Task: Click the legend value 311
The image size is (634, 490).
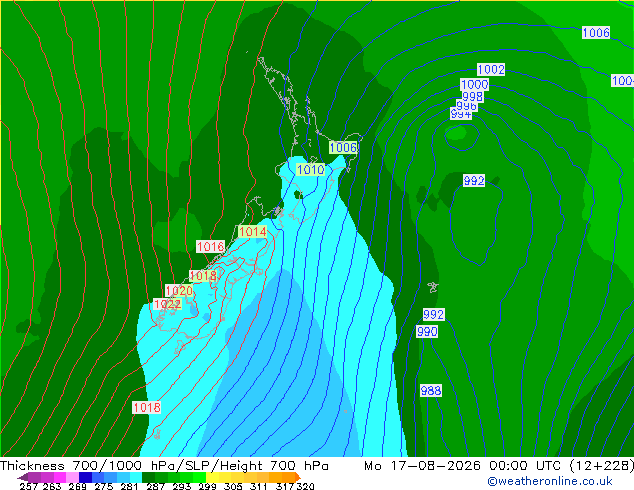Action: [259, 486]
